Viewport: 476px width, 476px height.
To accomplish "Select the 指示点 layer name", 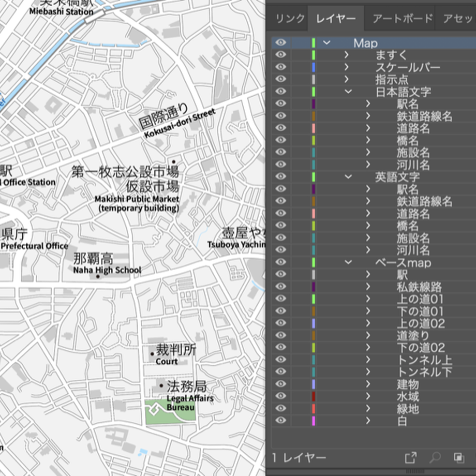I will coord(392,80).
